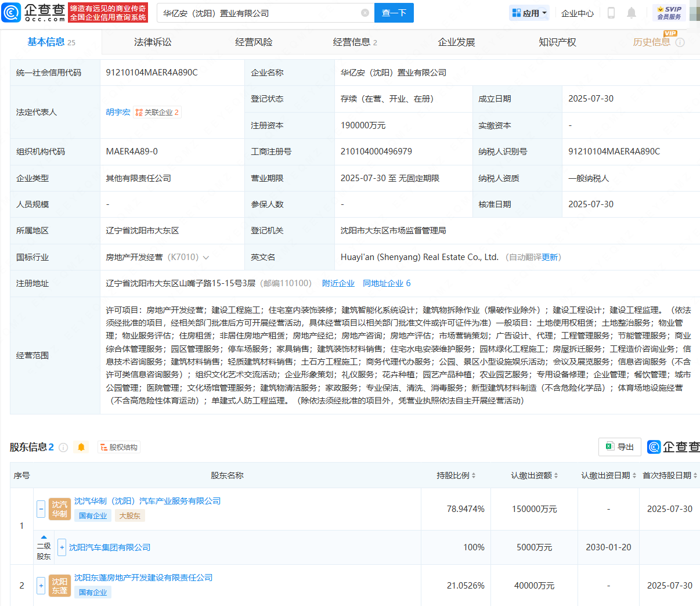
Task: Open 同地址企业 6 link
Action: (387, 283)
